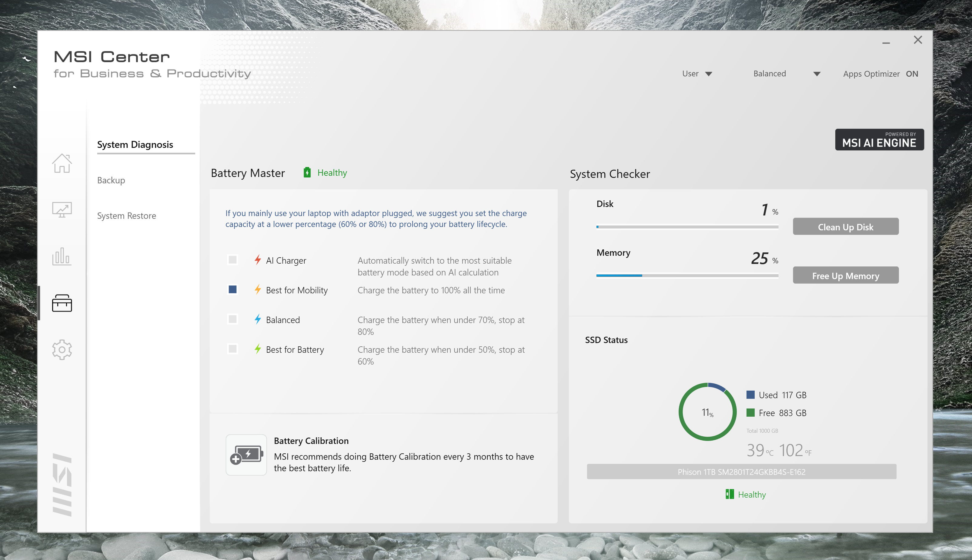Click the 'Healthy' battery status text
Viewport: 972px width, 560px height.
click(x=332, y=173)
